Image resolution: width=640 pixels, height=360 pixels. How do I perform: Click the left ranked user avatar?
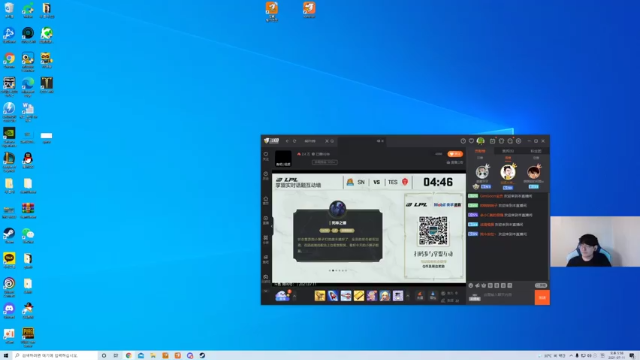pyautogui.click(x=482, y=171)
